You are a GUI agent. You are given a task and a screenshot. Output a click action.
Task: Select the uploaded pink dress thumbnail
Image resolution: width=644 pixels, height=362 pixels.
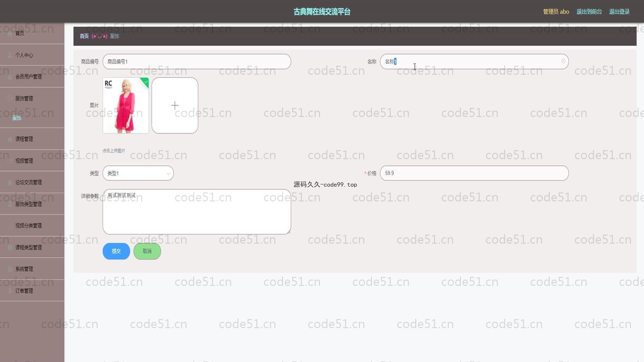click(126, 106)
